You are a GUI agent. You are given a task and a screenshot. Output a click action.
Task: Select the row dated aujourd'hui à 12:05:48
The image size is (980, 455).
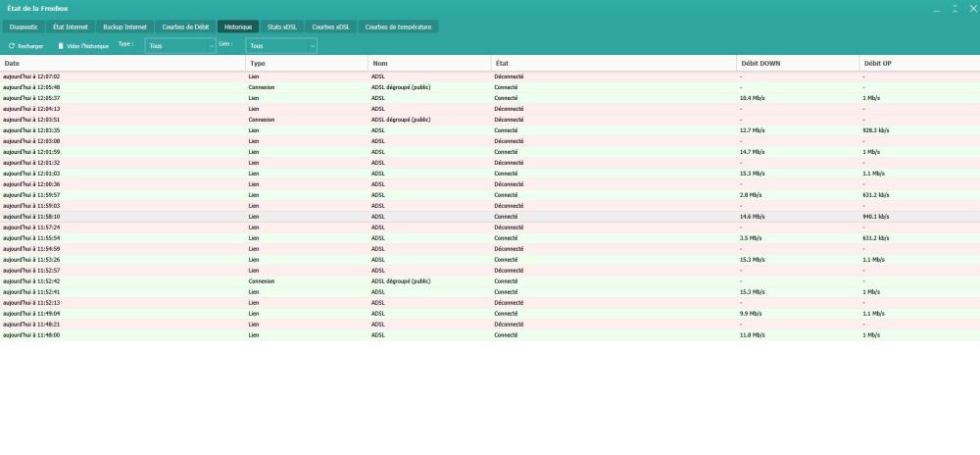click(490, 87)
